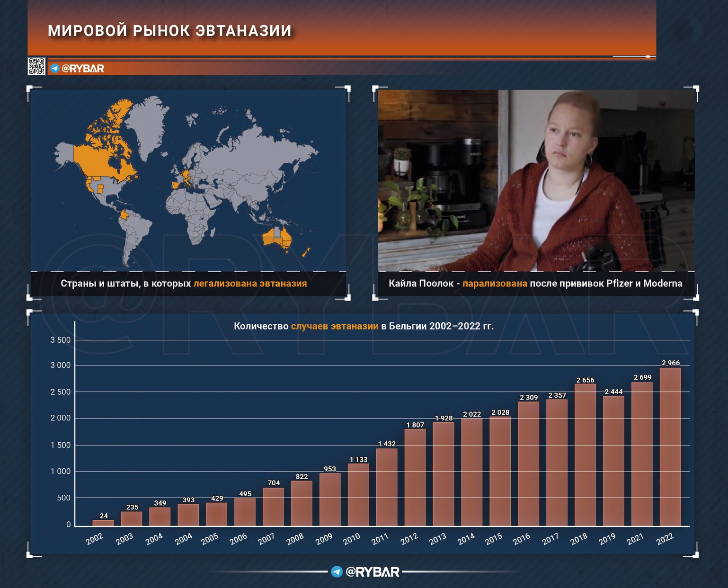The width and height of the screenshot is (728, 588).
Task: Select the 2018 bar labeled 2 656
Action: [585, 454]
